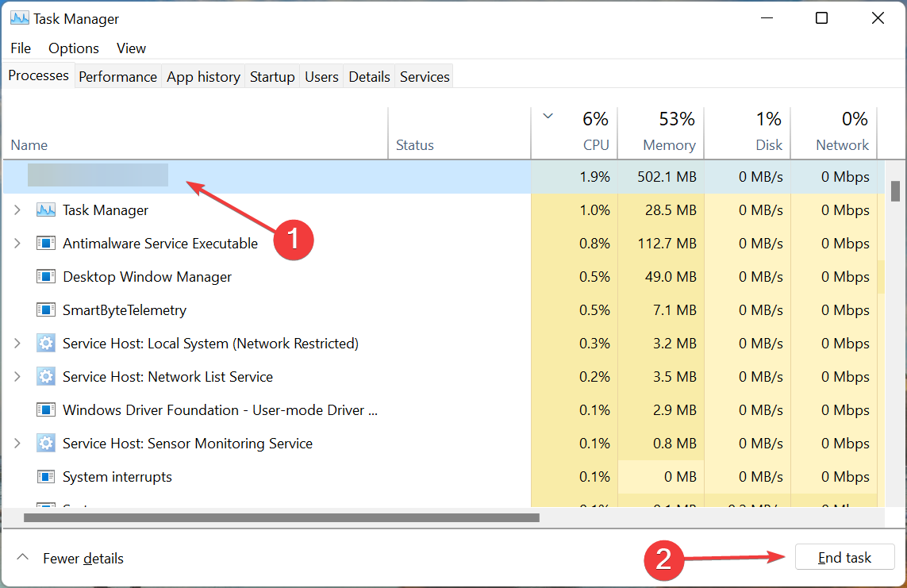Click the 3.5 MB memory cell

[660, 377]
